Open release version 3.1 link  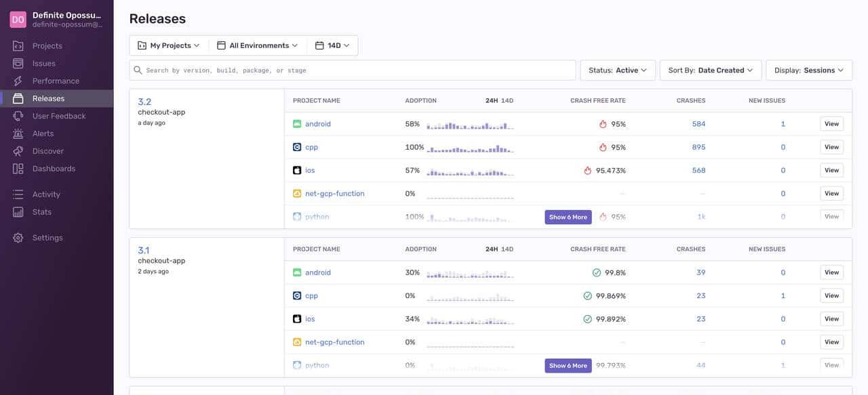tap(144, 251)
